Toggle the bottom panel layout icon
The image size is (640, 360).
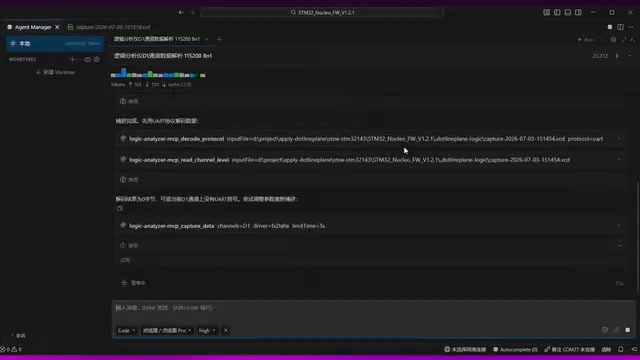point(568,13)
